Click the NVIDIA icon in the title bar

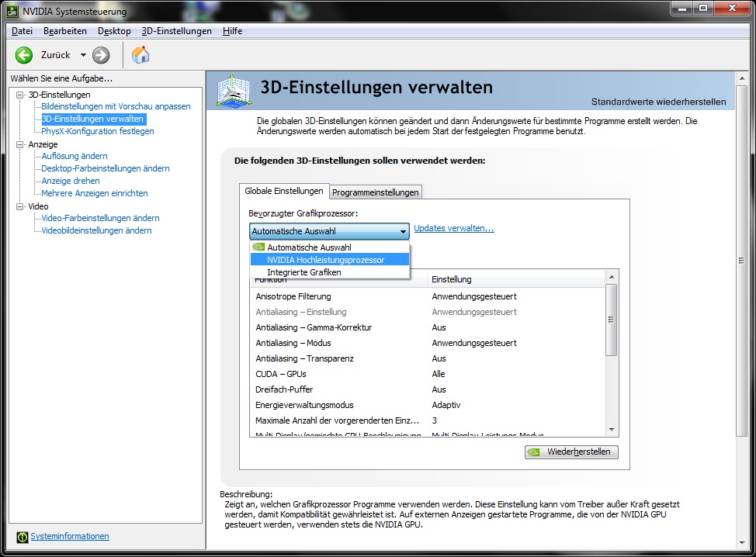click(x=12, y=11)
